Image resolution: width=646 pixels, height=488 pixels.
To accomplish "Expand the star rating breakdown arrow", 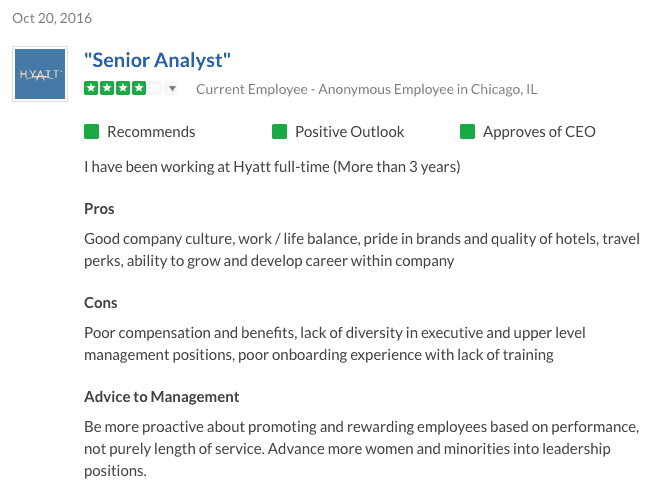I will 172,88.
